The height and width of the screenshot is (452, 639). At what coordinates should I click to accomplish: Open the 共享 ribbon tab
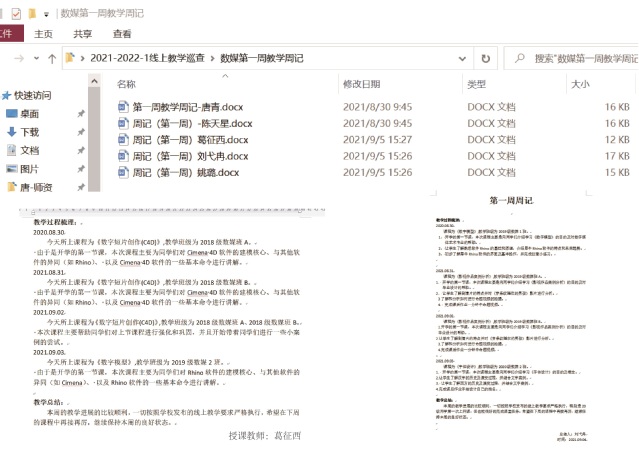tap(83, 34)
